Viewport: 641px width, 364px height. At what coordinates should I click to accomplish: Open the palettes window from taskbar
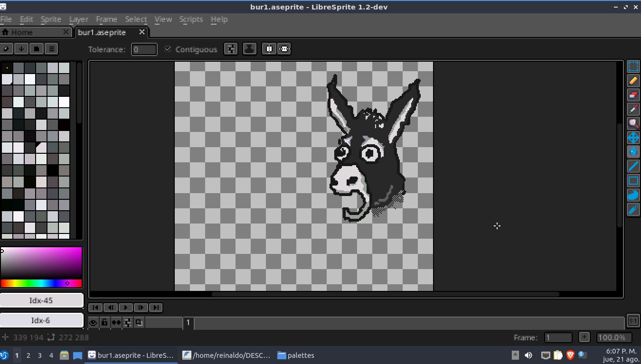pos(295,355)
